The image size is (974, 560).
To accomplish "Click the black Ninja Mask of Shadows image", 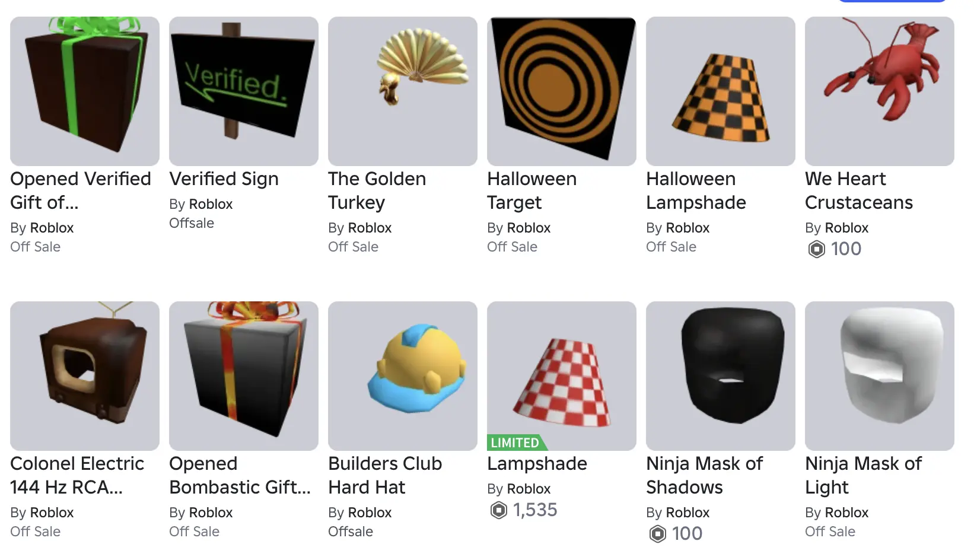I will click(x=721, y=376).
